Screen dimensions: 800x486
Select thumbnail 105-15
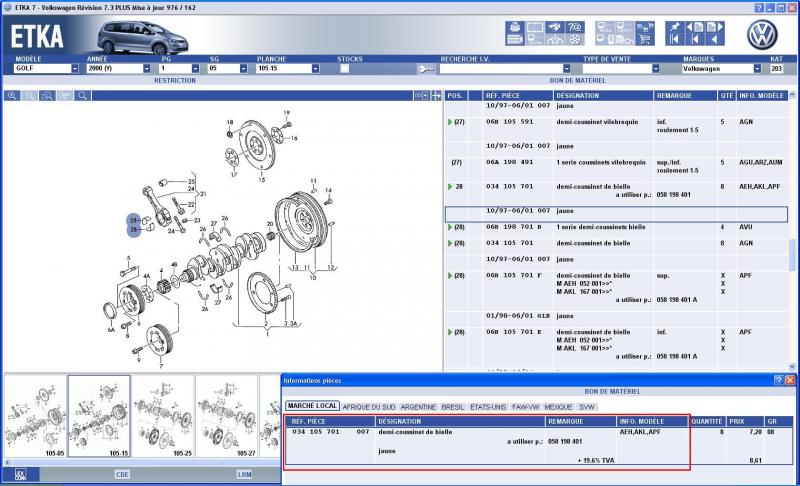pos(99,416)
